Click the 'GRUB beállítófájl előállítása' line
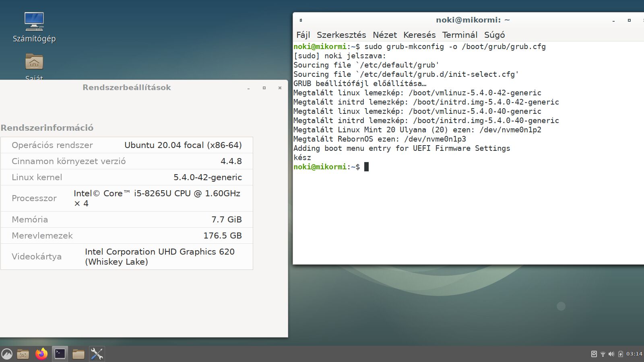Screen dimensions: 644x362 [360, 84]
